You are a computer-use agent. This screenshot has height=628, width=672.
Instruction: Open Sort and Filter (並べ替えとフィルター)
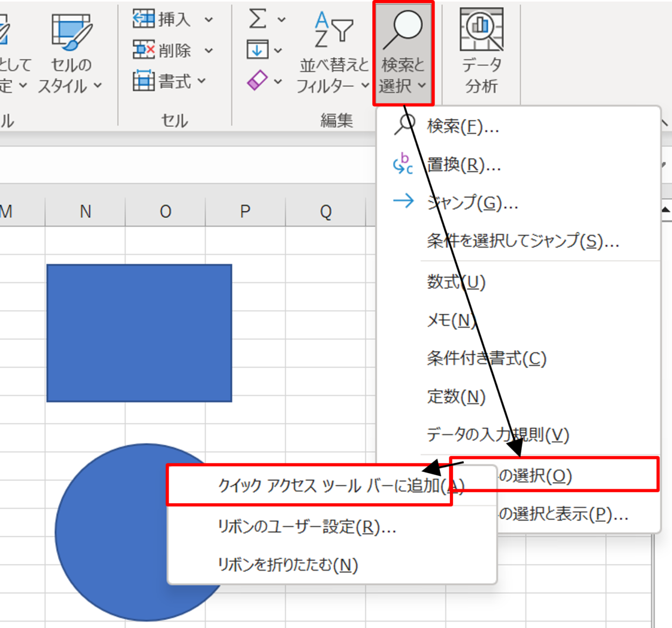[x=333, y=53]
